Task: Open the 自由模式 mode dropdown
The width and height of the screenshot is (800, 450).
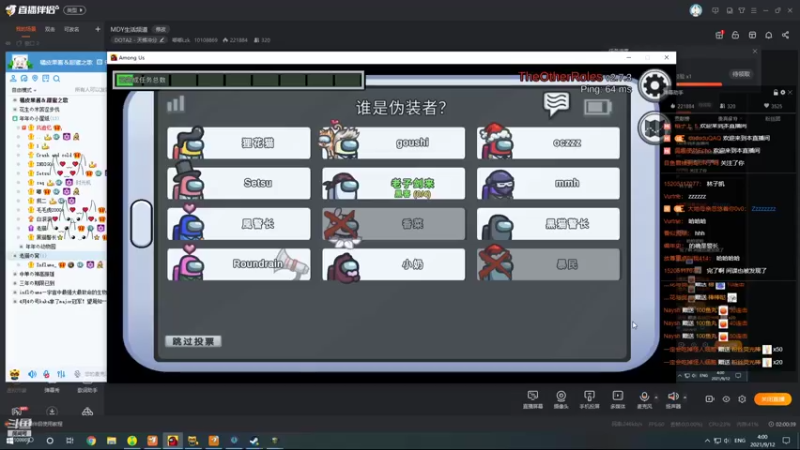Action: pos(23,90)
